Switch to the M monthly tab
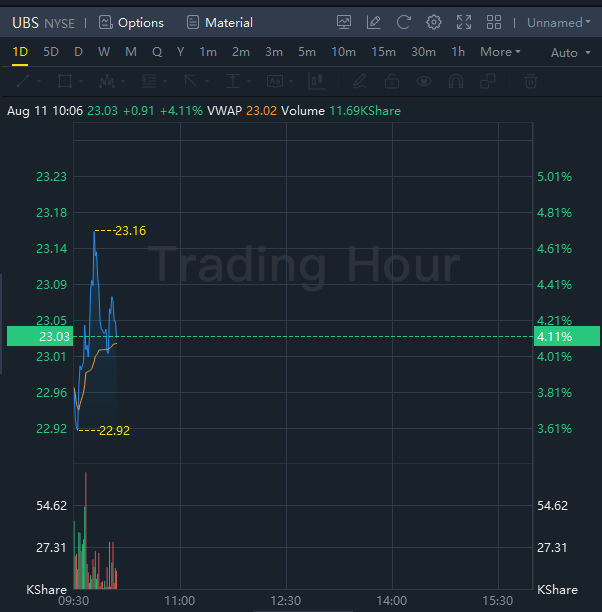Viewport: 602px width, 612px height. [131, 52]
